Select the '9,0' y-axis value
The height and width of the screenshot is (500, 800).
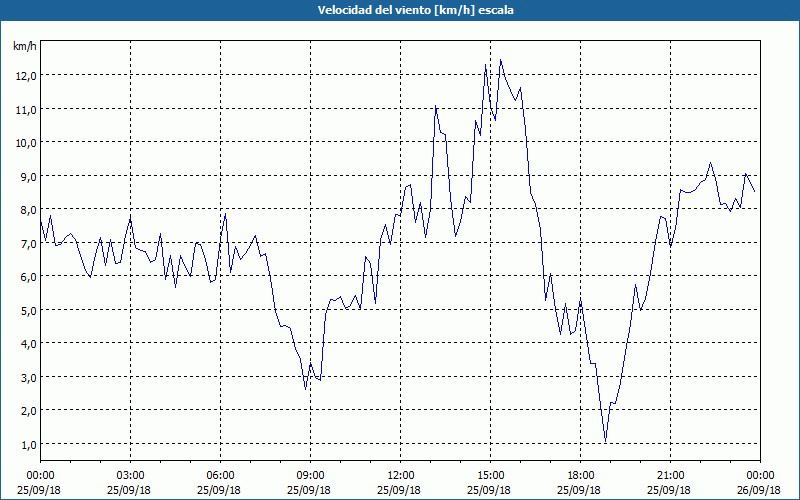click(x=28, y=176)
